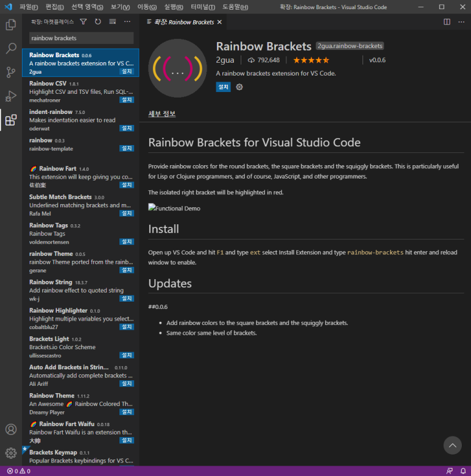This screenshot has height=476, width=471.
Task: Install the Brackets Light extension
Action: (127, 355)
